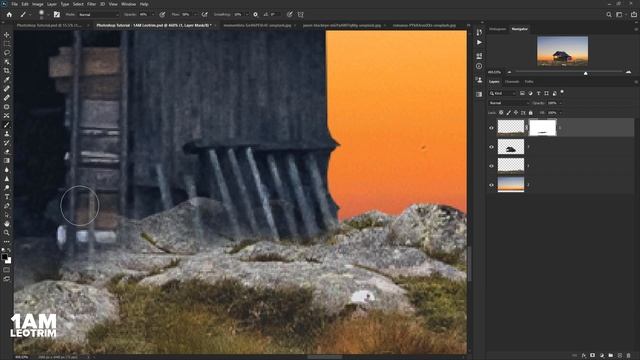Select the Clone Stamp tool

tap(7, 134)
